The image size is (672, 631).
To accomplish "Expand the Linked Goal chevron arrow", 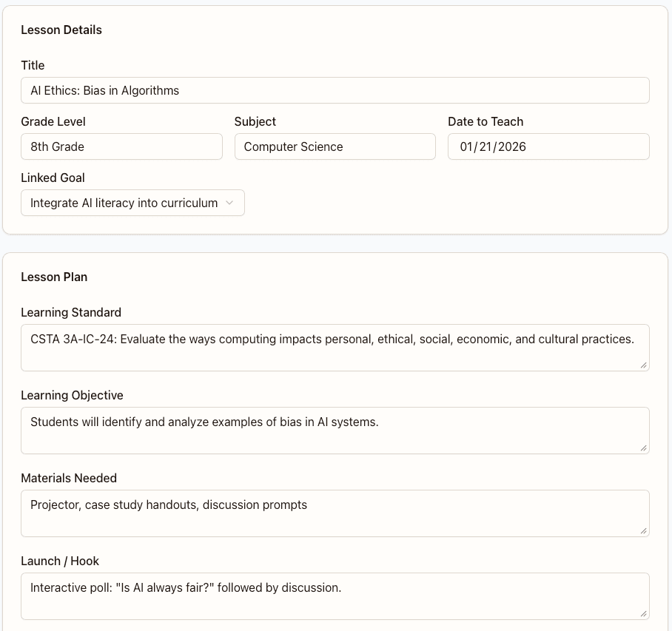I will tap(229, 203).
